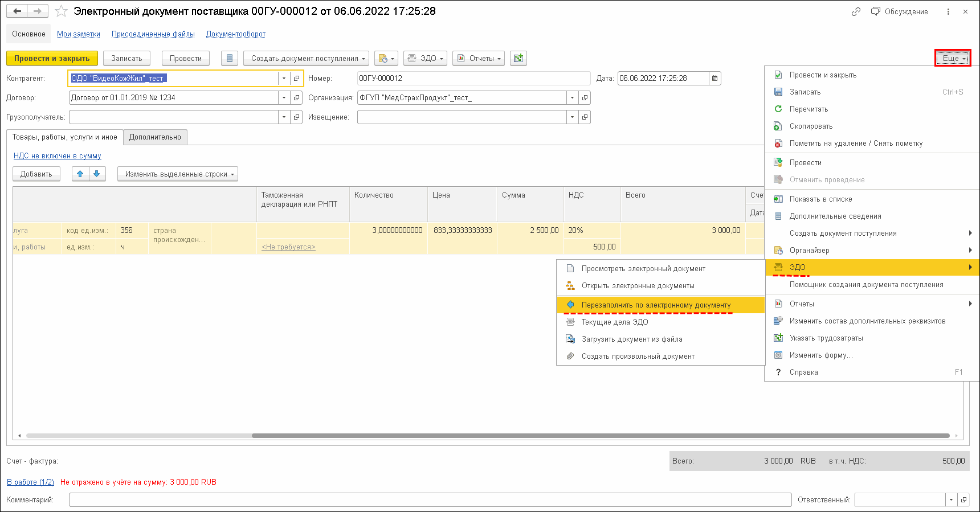Switch to Товары, работы, услуги и иное tab
The image size is (980, 512).
pos(65,137)
